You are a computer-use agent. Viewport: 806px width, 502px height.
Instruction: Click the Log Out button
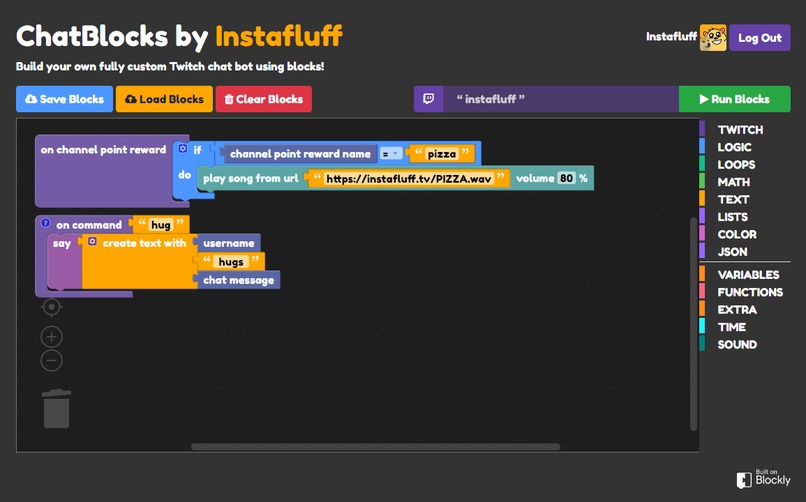[760, 38]
